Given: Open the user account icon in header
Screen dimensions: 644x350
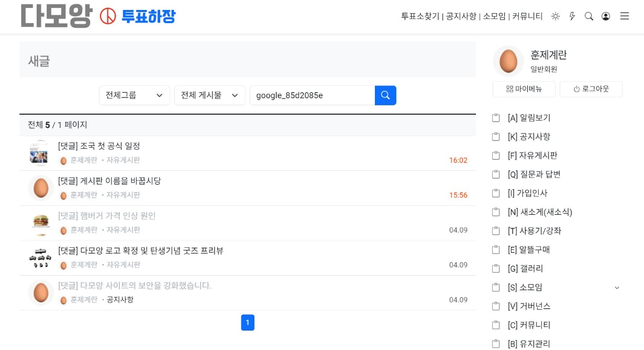Looking at the screenshot, I should coord(606,16).
